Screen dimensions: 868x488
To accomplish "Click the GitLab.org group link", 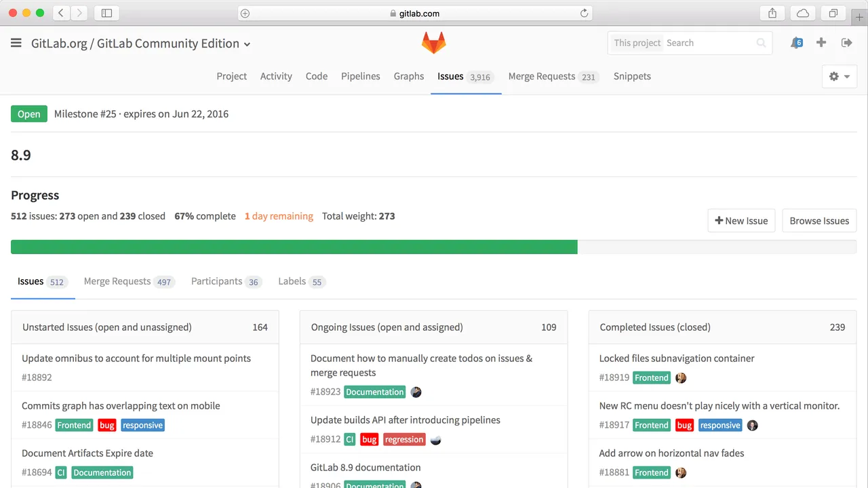I will coord(59,43).
